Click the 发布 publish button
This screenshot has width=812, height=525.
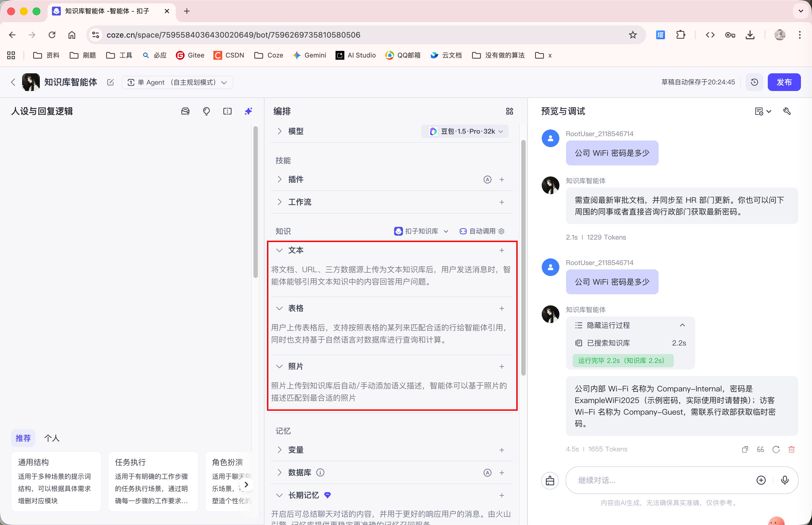coord(784,82)
